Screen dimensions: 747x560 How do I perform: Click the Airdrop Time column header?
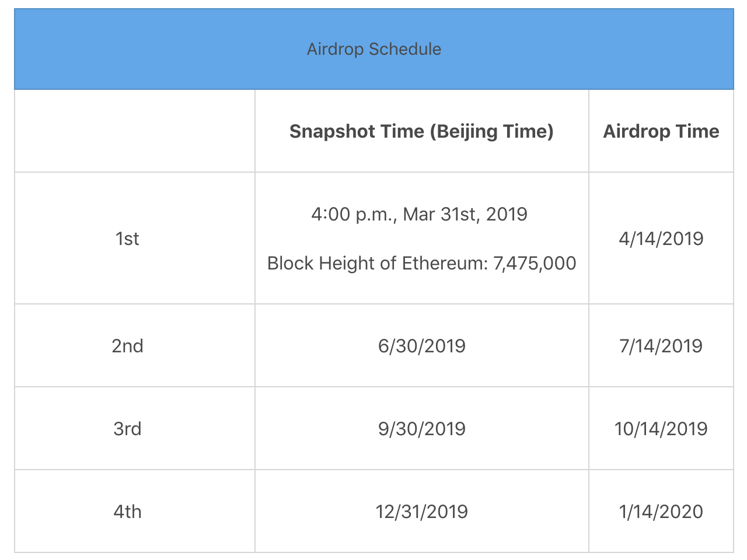[x=661, y=131]
